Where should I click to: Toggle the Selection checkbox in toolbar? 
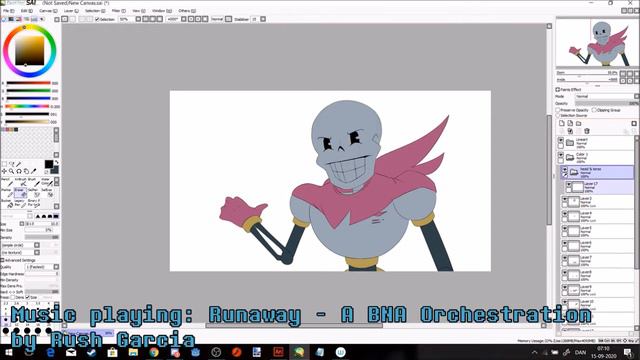click(97, 19)
